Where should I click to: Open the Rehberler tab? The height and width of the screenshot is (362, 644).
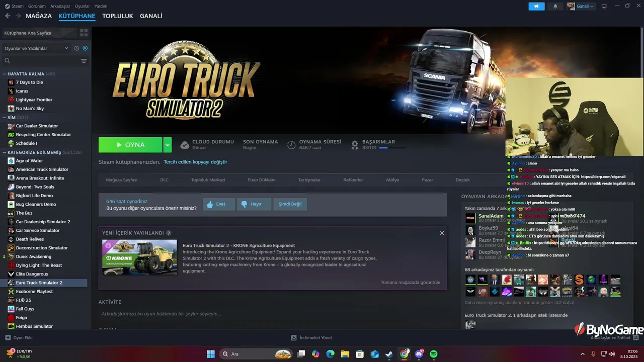coord(353,179)
